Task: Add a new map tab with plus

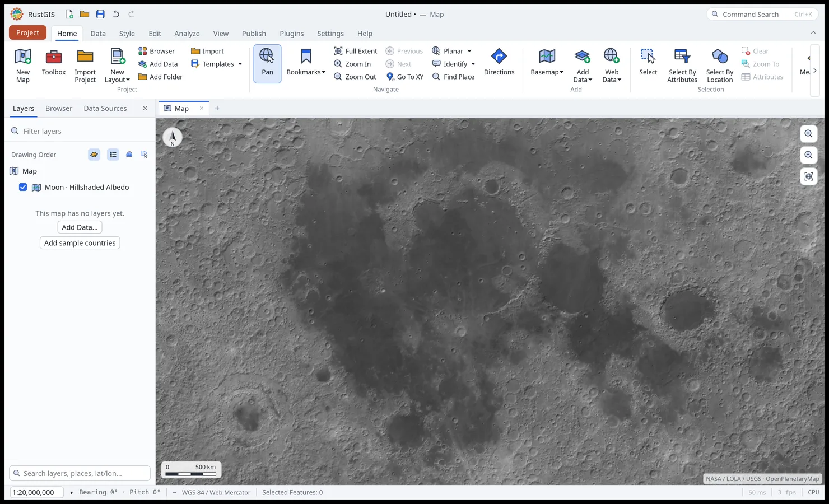Action: coord(217,108)
